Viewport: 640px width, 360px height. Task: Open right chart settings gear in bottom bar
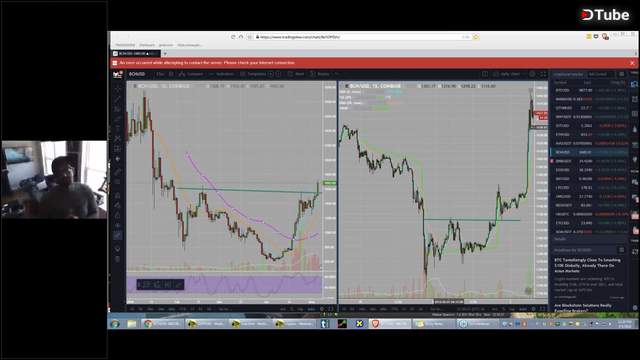tap(533, 309)
